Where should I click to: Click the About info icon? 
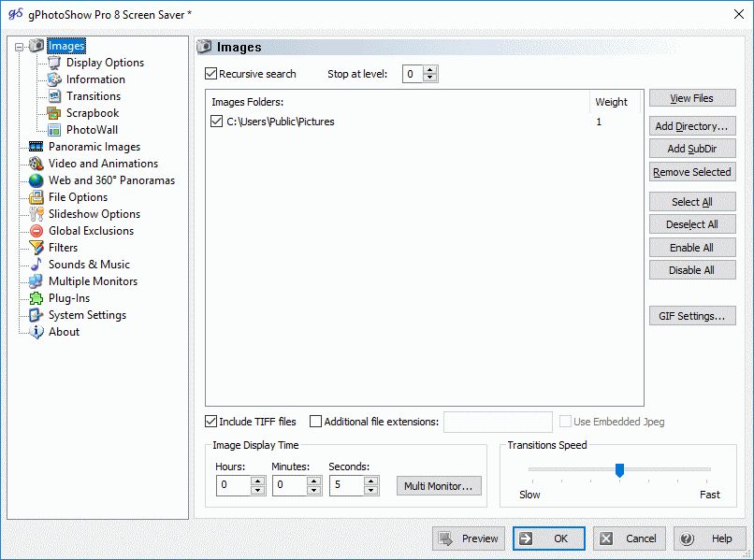(36, 332)
